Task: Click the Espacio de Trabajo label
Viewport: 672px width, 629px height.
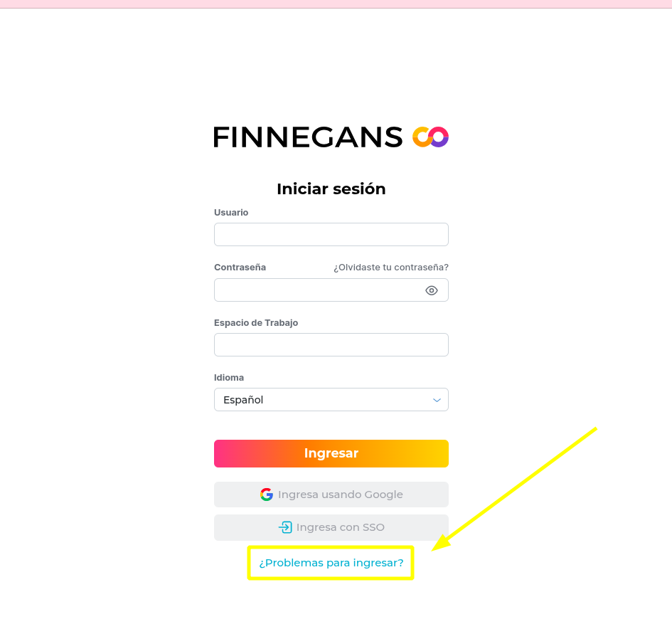Action: pyautogui.click(x=256, y=323)
